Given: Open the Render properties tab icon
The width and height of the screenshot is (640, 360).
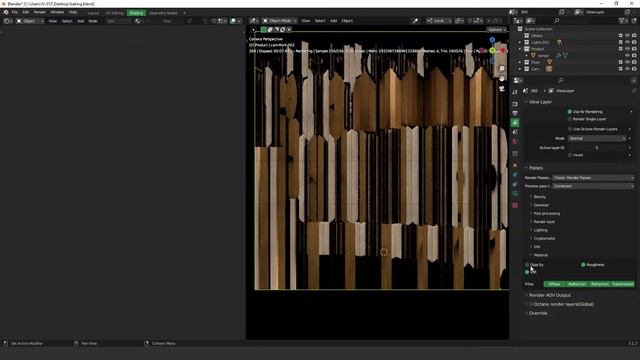Looking at the screenshot, I should (515, 104).
